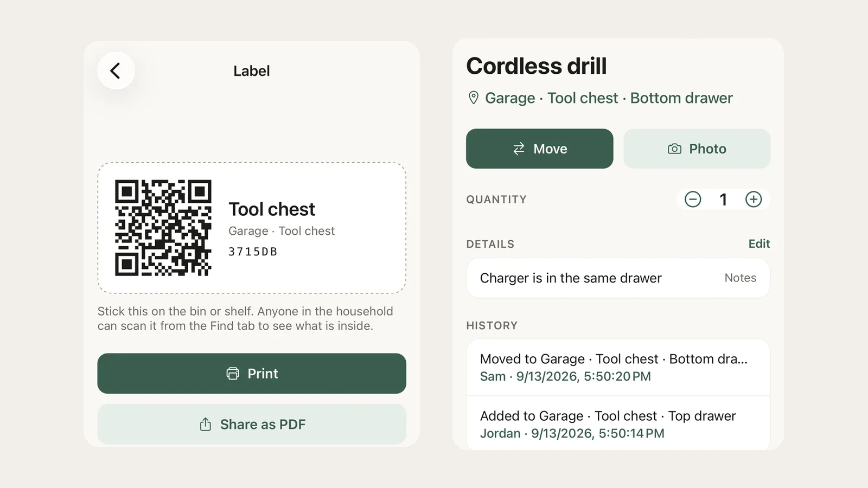This screenshot has width=868, height=488.
Task: Click the label code 3715DB
Action: coord(253,252)
